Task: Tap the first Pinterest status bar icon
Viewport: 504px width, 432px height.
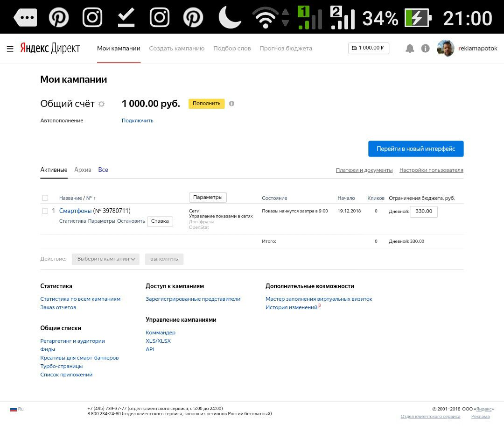Action: click(58, 17)
